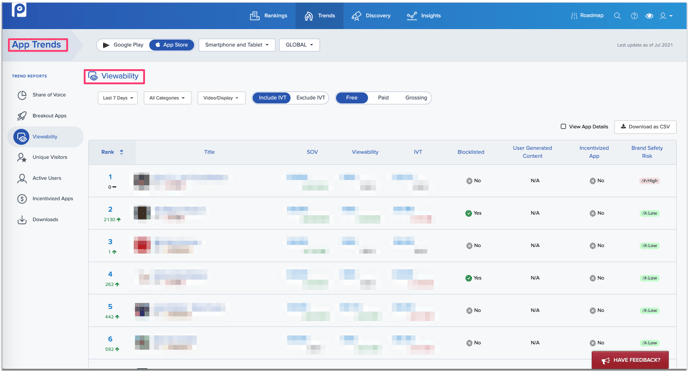This screenshot has width=688, height=371.
Task: Enable the View App Details checkbox
Action: 563,126
